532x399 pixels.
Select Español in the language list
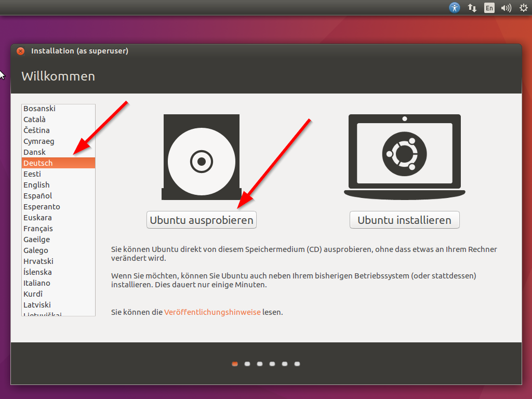tap(58, 196)
